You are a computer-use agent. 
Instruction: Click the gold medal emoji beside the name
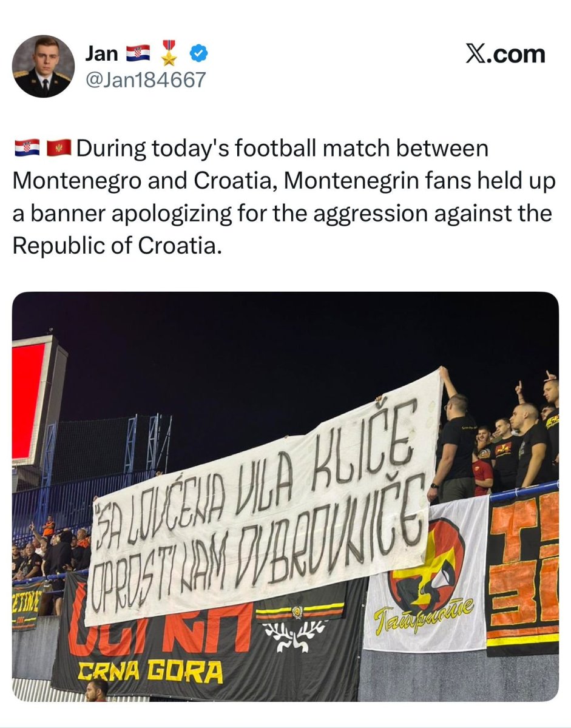[169, 53]
